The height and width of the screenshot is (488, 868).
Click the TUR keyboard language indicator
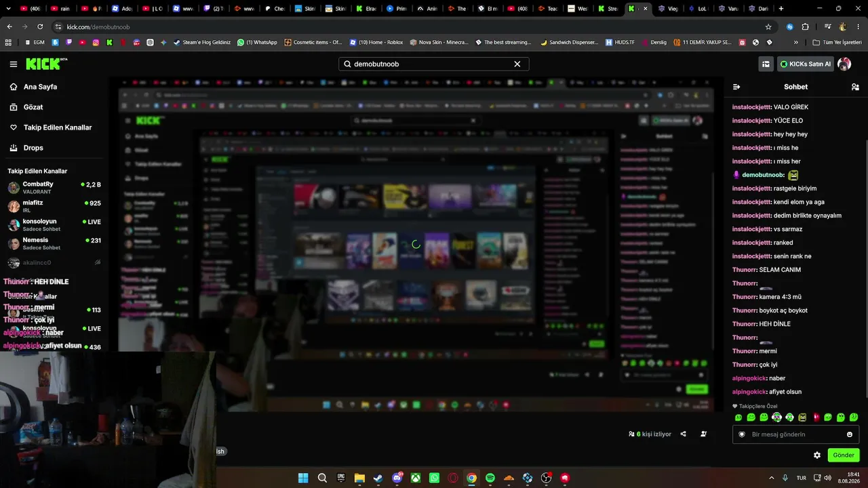[x=801, y=478]
